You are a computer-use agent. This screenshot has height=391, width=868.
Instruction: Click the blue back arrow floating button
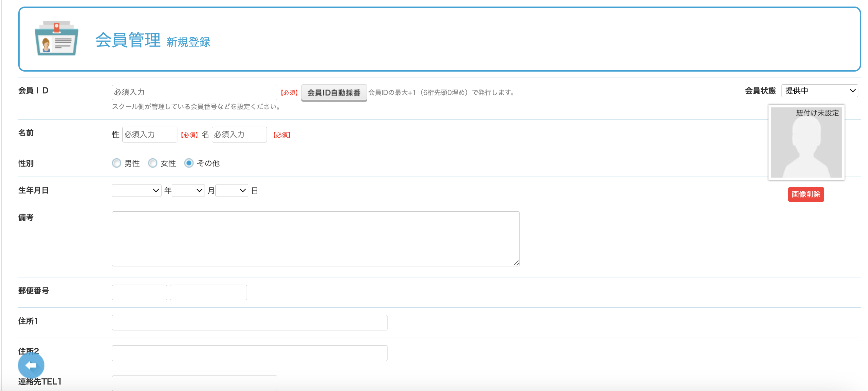[x=31, y=366]
